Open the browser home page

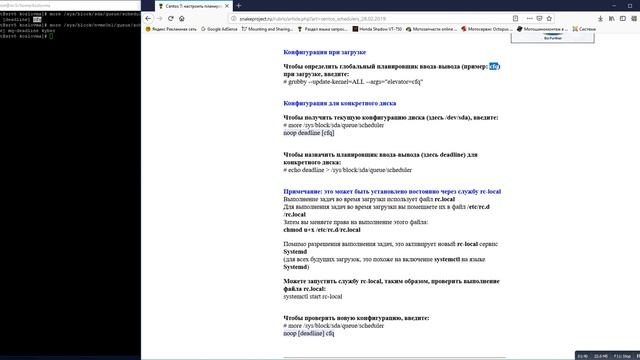click(182, 18)
